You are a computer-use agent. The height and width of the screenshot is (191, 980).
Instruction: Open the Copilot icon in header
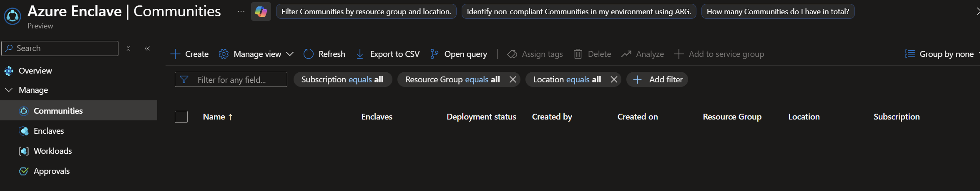tap(261, 12)
